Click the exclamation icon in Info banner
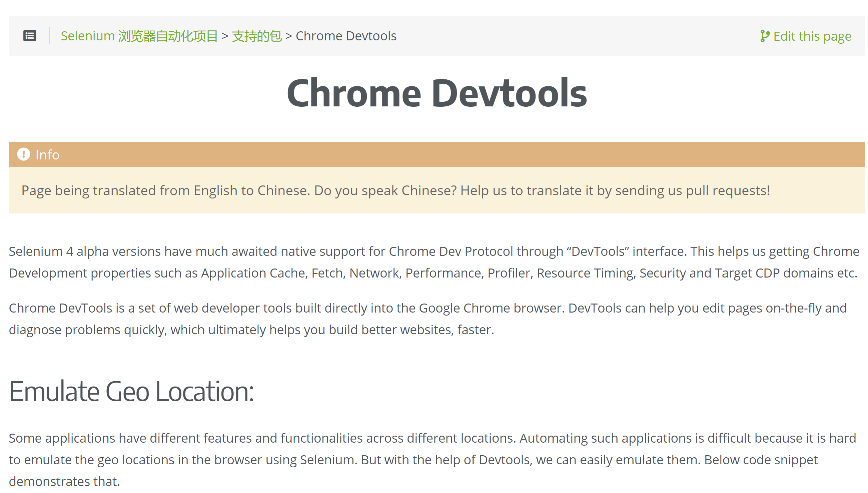The height and width of the screenshot is (493, 868). coord(23,154)
